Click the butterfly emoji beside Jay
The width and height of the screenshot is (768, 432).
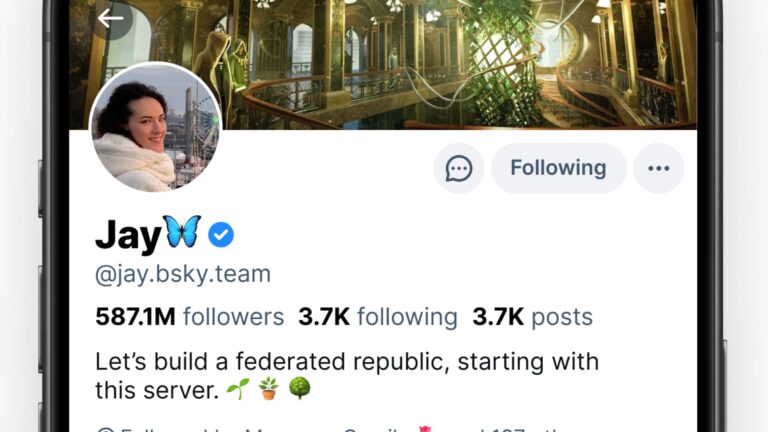[182, 234]
